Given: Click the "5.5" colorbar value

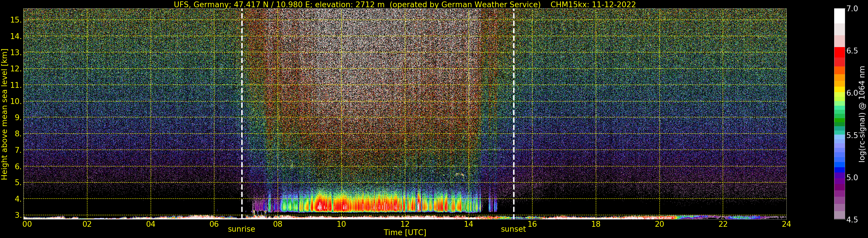Looking at the screenshot, I should click(x=852, y=135).
